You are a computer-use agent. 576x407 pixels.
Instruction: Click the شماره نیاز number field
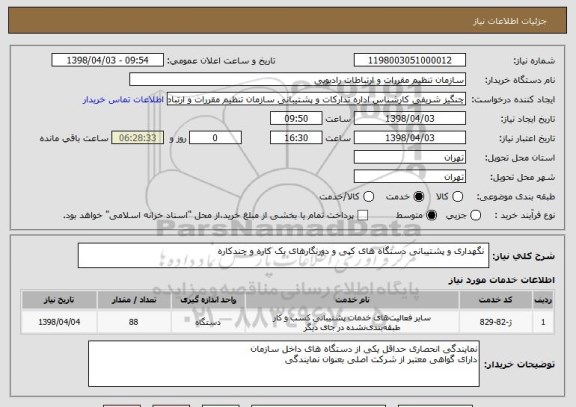tap(410, 60)
